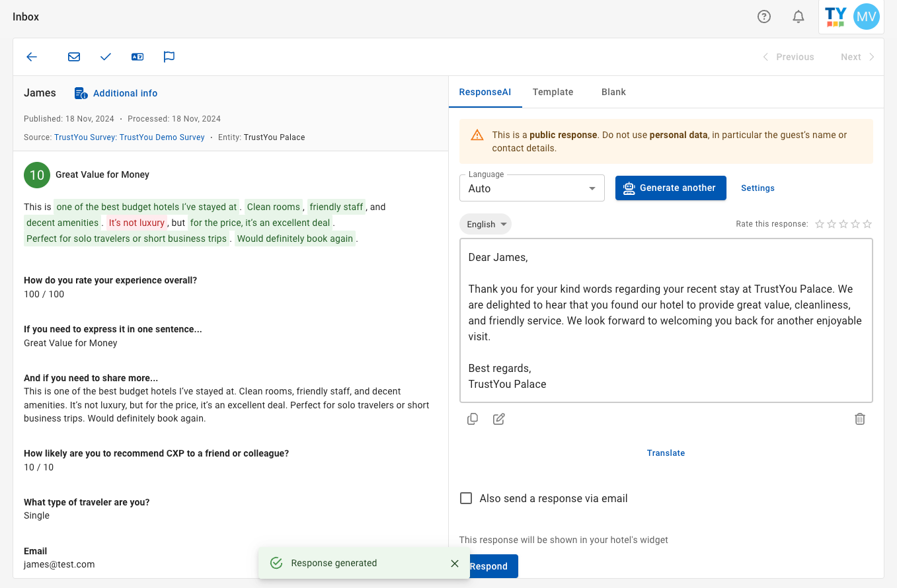The width and height of the screenshot is (897, 588).
Task: Open the Settings link
Action: coord(758,188)
